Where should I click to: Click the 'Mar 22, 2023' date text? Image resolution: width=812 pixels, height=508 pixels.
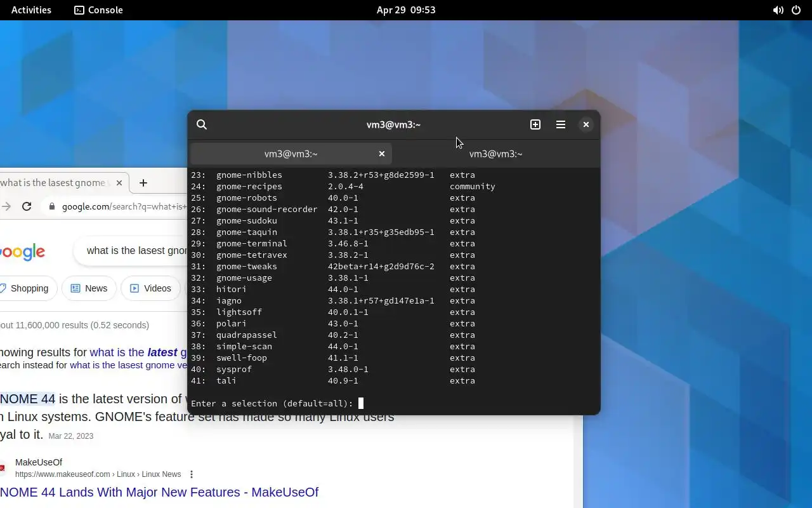(70, 436)
